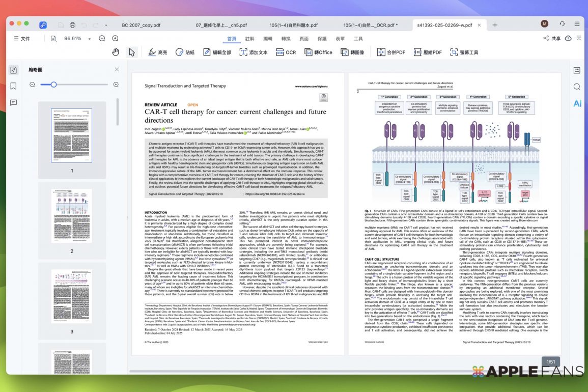588x392 pixels.
Task: Activate the arrow selection tool
Action: coord(132,52)
